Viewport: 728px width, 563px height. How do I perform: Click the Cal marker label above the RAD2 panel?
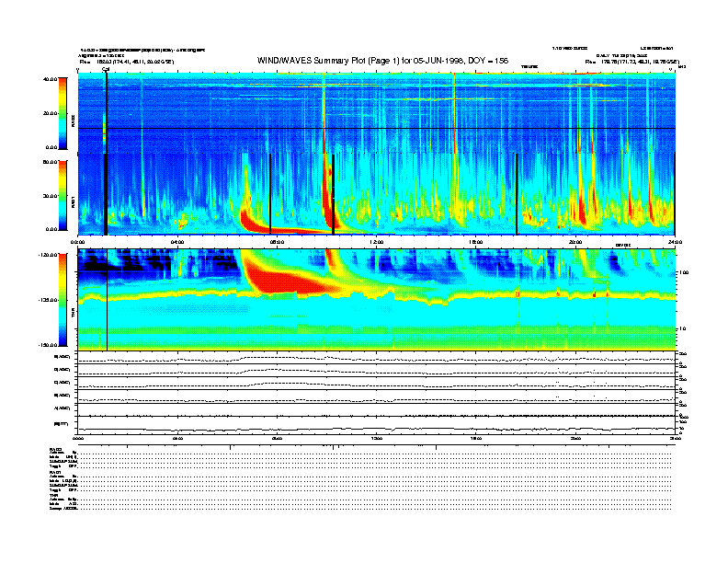[106, 69]
